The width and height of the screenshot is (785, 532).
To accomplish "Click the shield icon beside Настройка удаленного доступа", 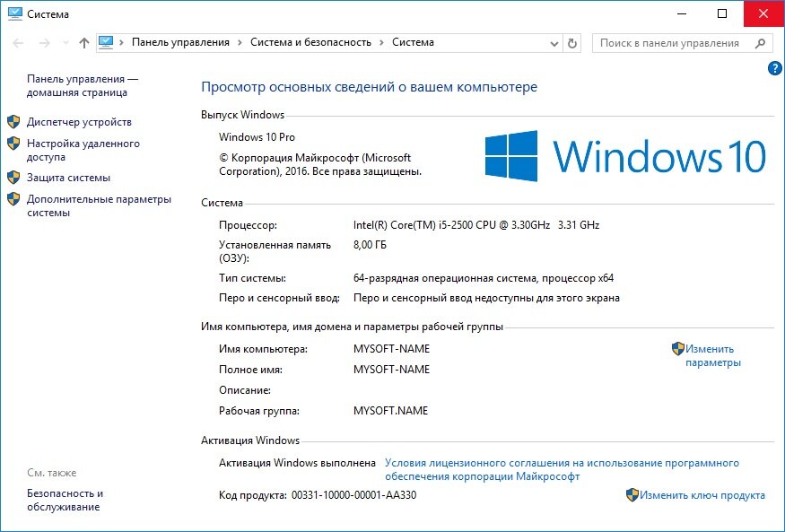I will click(13, 144).
